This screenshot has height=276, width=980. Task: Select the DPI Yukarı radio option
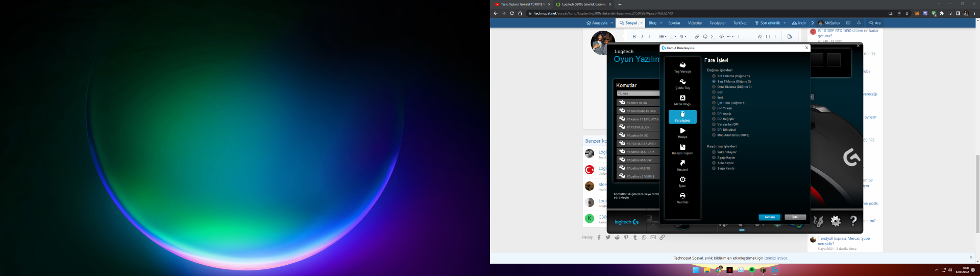click(x=714, y=108)
